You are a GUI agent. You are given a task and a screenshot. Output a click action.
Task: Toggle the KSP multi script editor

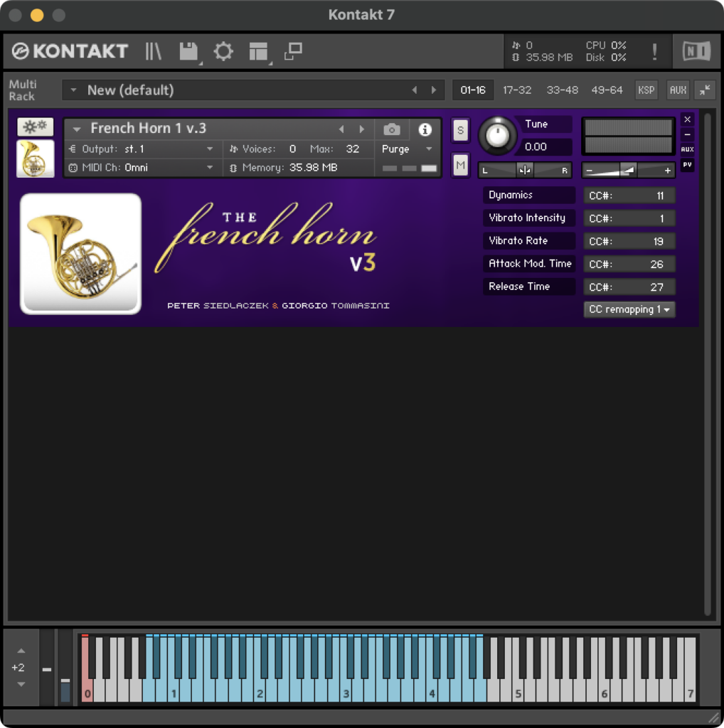pos(646,90)
